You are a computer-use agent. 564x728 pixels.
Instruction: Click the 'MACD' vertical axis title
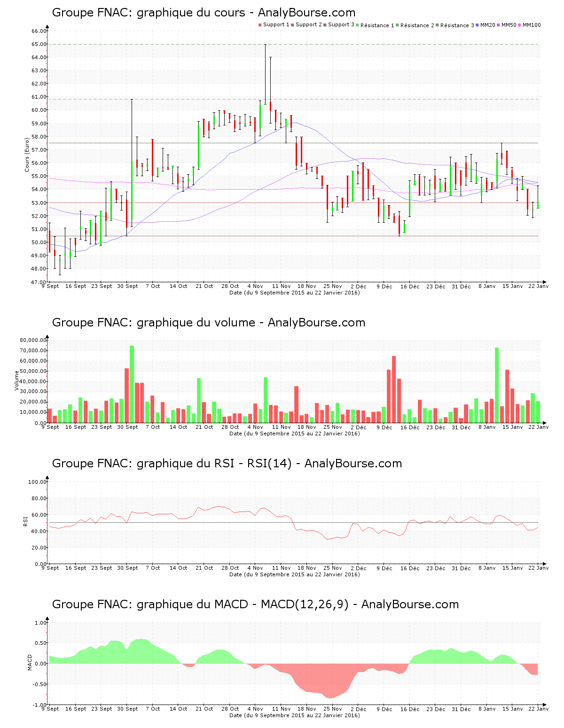tap(30, 662)
